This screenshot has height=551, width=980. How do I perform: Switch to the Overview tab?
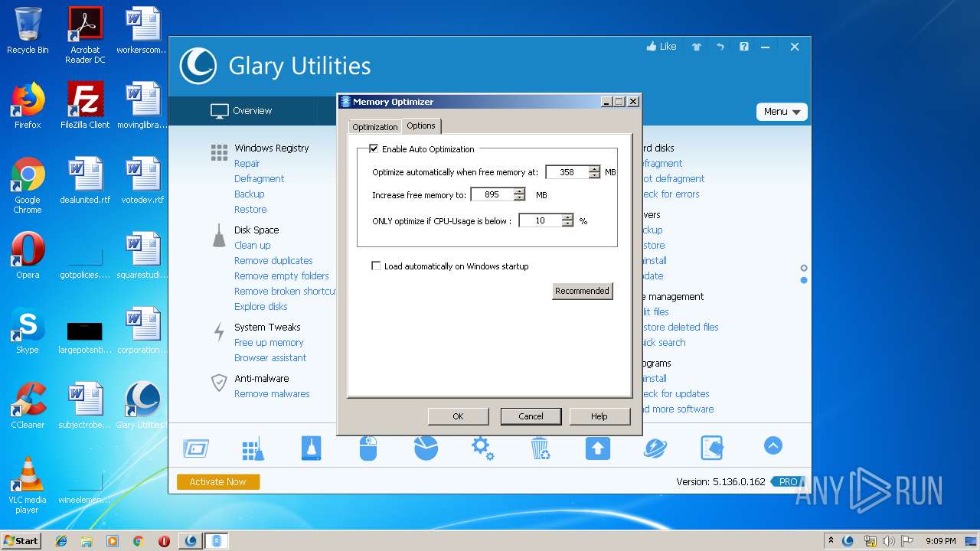pos(241,111)
